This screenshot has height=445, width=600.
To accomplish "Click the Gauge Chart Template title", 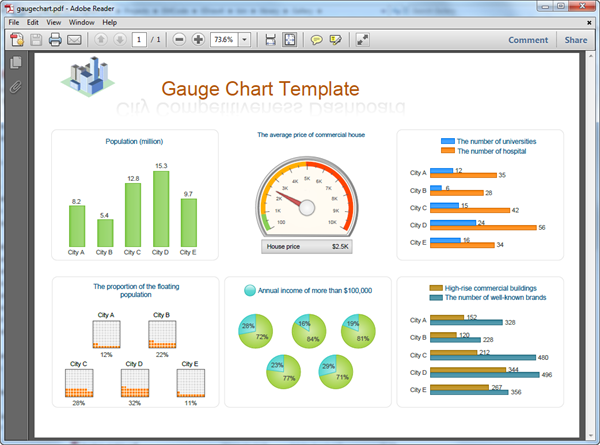I will (x=260, y=89).
